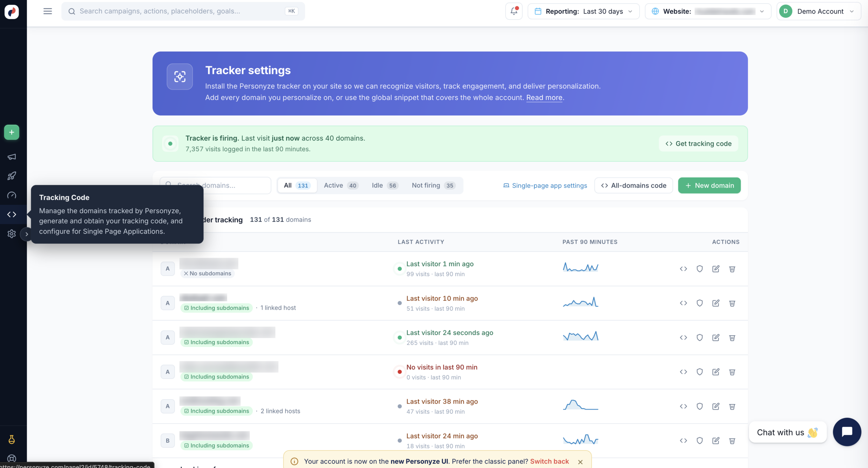The width and height of the screenshot is (868, 468).
Task: Toggle the hamburger menu
Action: (48, 11)
